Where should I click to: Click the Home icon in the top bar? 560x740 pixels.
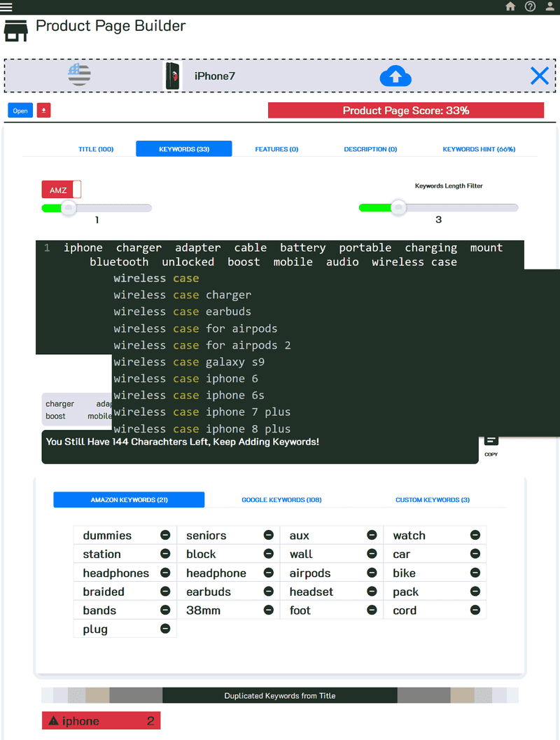(510, 6)
